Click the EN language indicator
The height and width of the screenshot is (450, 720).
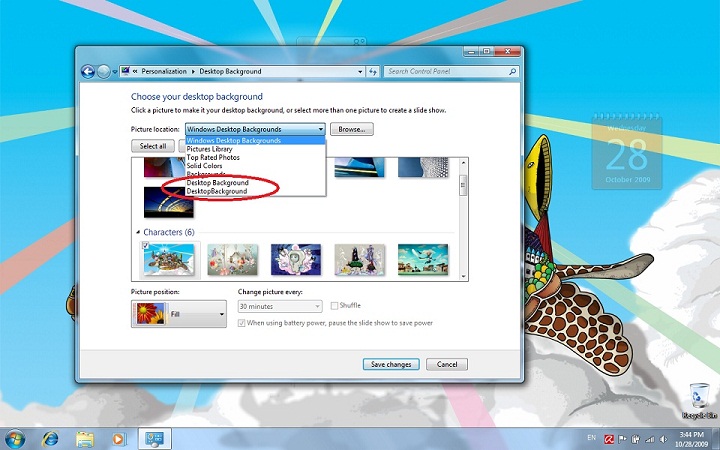591,438
